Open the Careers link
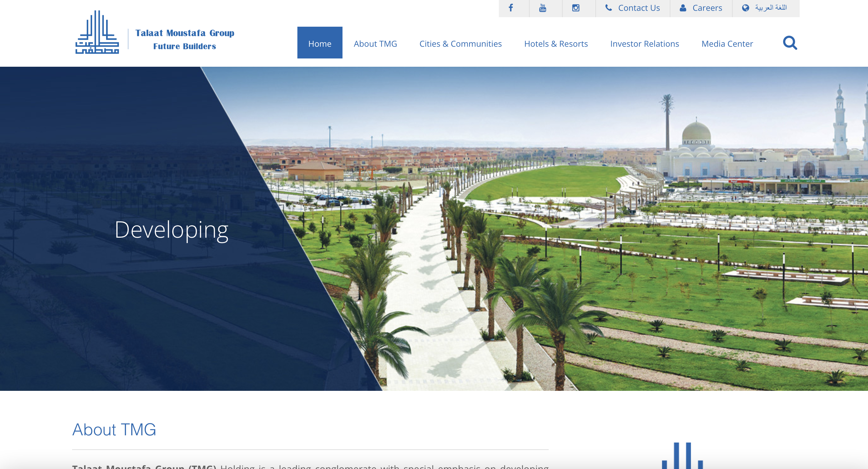 click(x=707, y=8)
